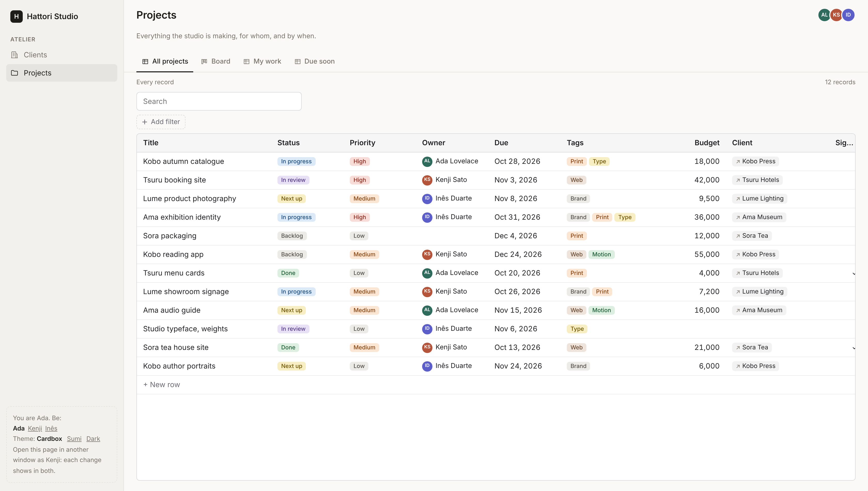Click the budget value 42,000
The height and width of the screenshot is (491, 868).
[707, 180]
